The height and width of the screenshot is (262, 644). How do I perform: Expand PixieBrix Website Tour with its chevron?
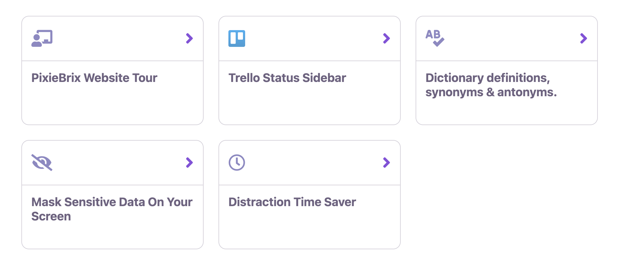189,38
